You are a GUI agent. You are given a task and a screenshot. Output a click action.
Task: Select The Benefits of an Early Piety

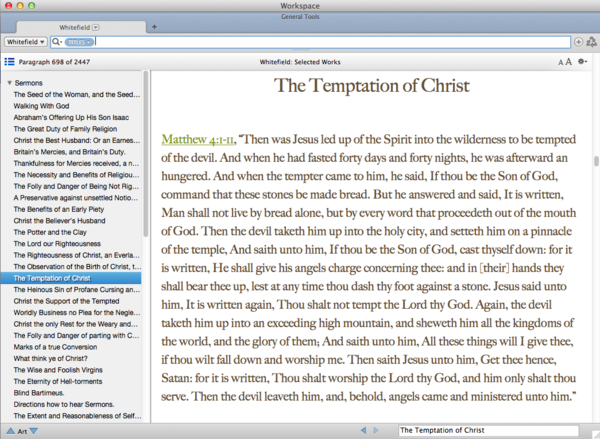(x=59, y=209)
